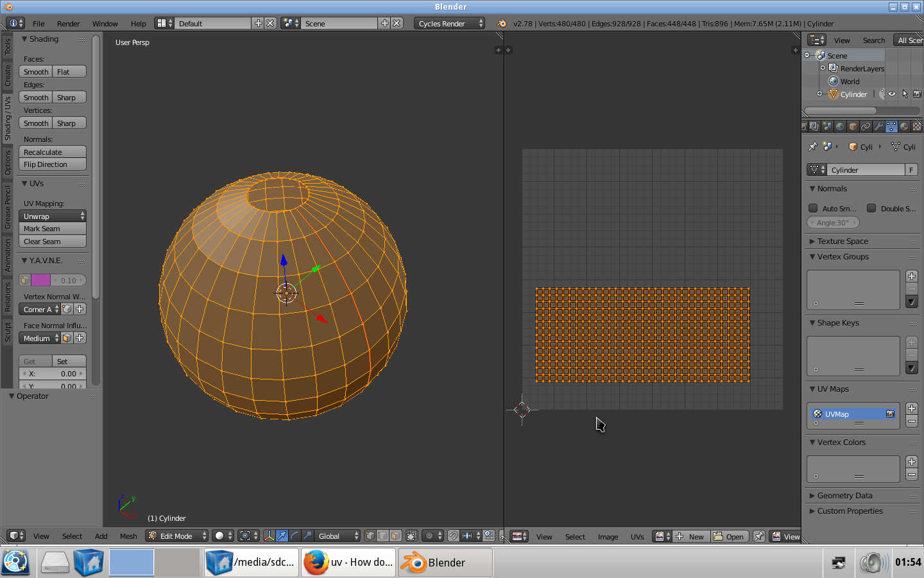
Task: Open the Render Layers properties tab icon
Action: coord(814,127)
